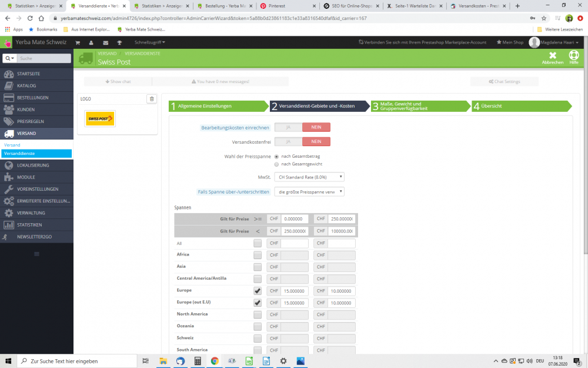Open Newsletter2Go in sidebar
The width and height of the screenshot is (588, 368).
[36, 237]
